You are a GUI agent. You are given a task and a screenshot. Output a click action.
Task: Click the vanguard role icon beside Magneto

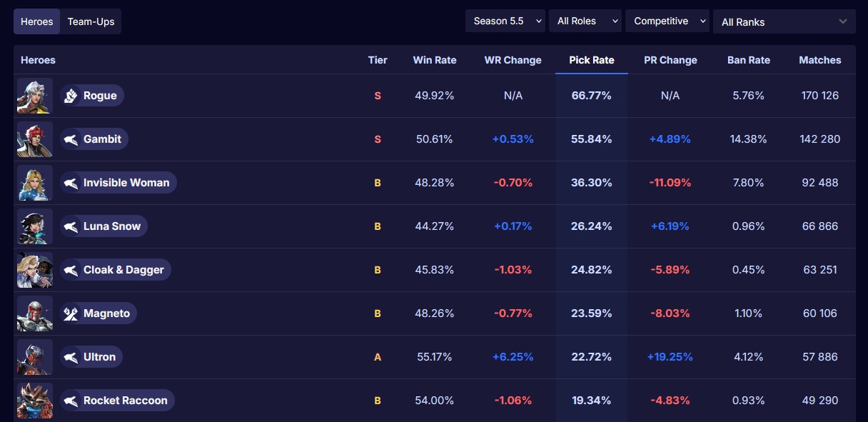click(x=71, y=313)
